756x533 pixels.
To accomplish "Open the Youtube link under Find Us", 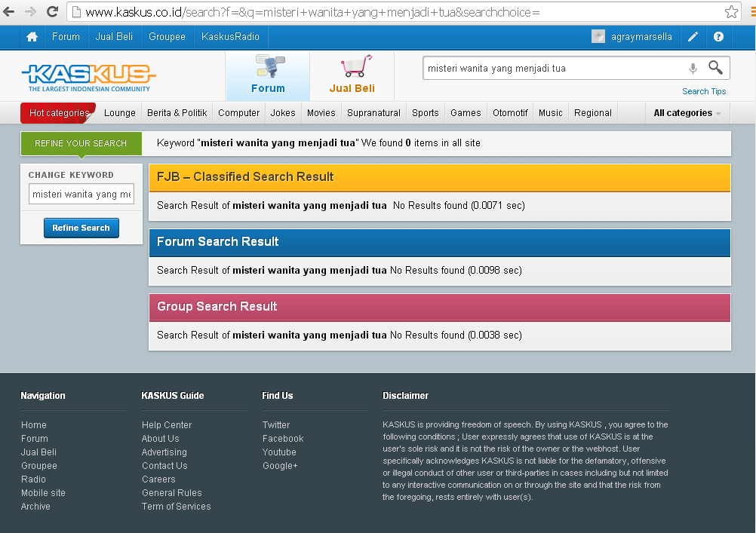I will point(279,452).
